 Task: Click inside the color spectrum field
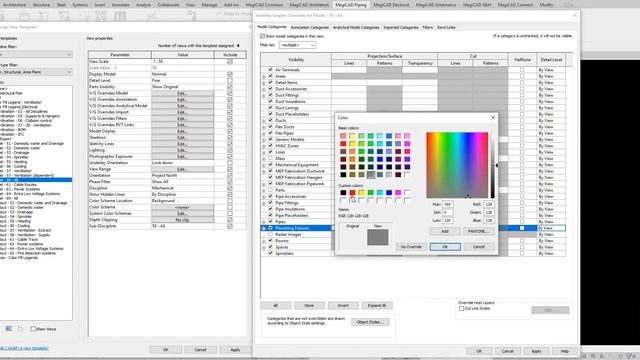(x=457, y=165)
